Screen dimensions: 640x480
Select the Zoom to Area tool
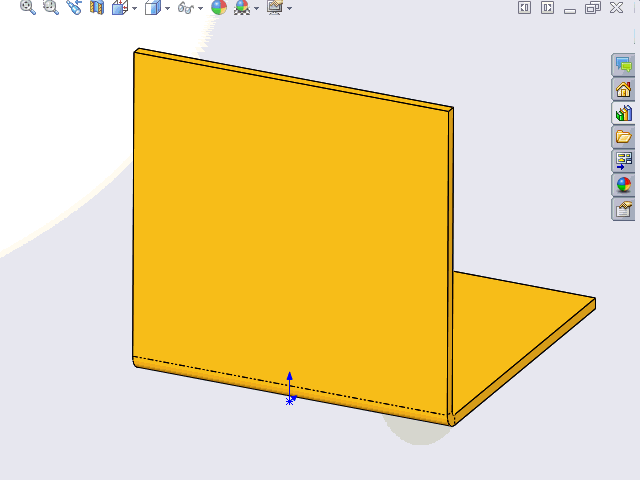(51, 7)
